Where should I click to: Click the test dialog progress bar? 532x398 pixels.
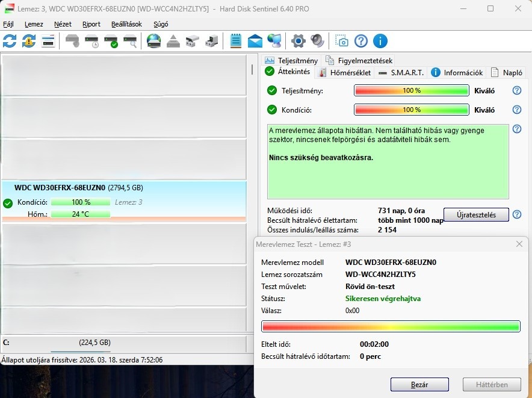391,326
